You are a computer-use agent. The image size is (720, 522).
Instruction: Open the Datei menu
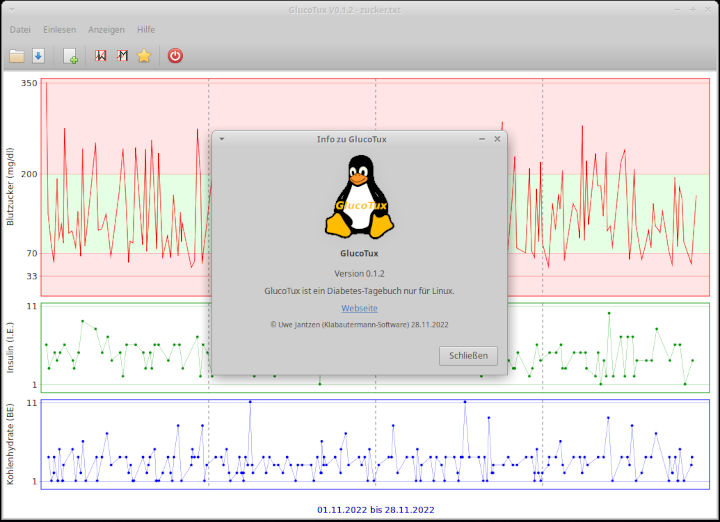click(20, 29)
